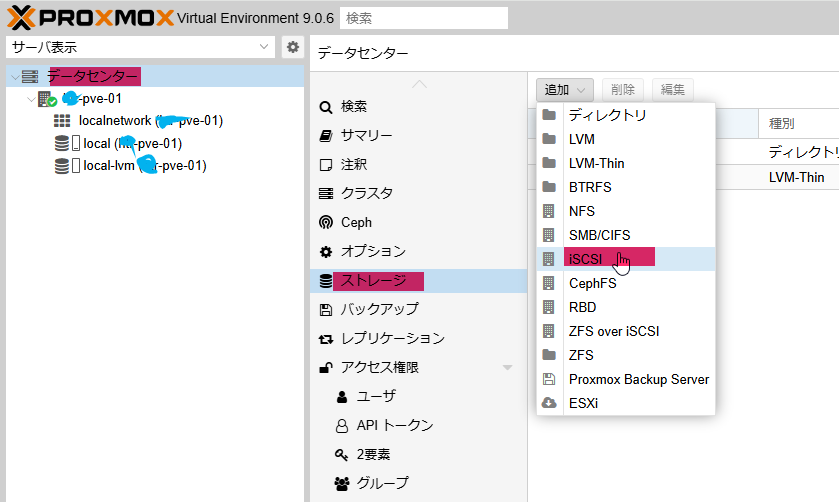839x502 pixels.
Task: Click the 削除 remove button
Action: 623,89
